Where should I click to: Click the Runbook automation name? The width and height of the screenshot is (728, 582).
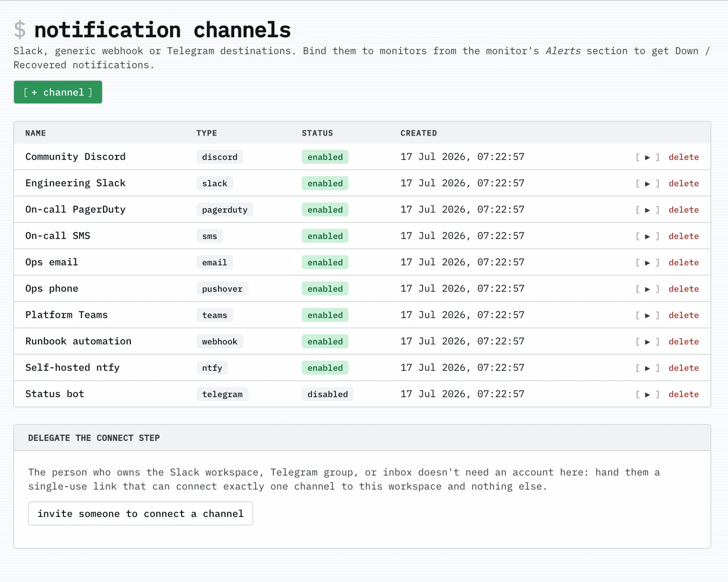(x=78, y=341)
